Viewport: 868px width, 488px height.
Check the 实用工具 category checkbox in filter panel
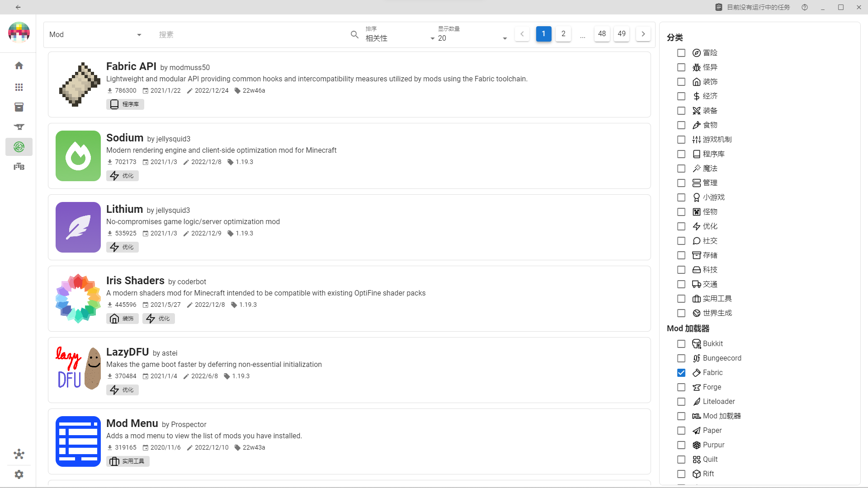click(x=681, y=299)
